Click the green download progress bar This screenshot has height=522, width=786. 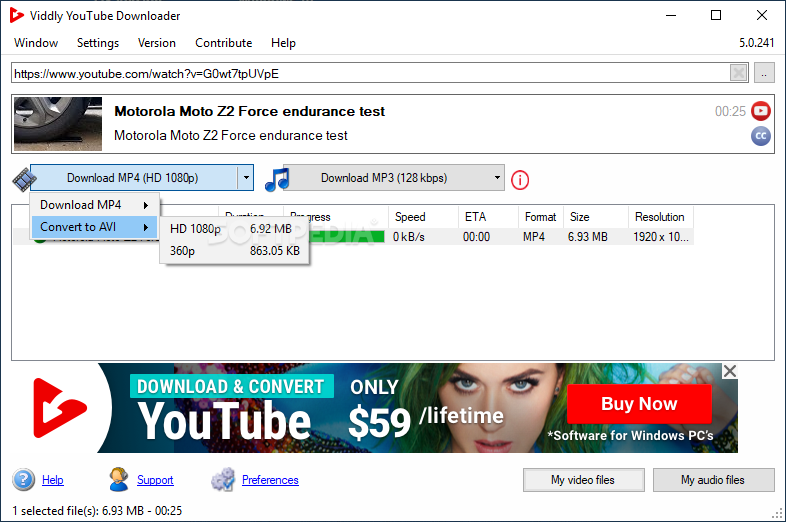click(x=347, y=237)
